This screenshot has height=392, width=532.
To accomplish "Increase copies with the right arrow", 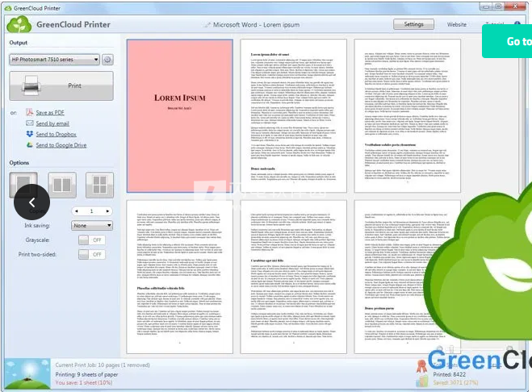I will point(109,211).
